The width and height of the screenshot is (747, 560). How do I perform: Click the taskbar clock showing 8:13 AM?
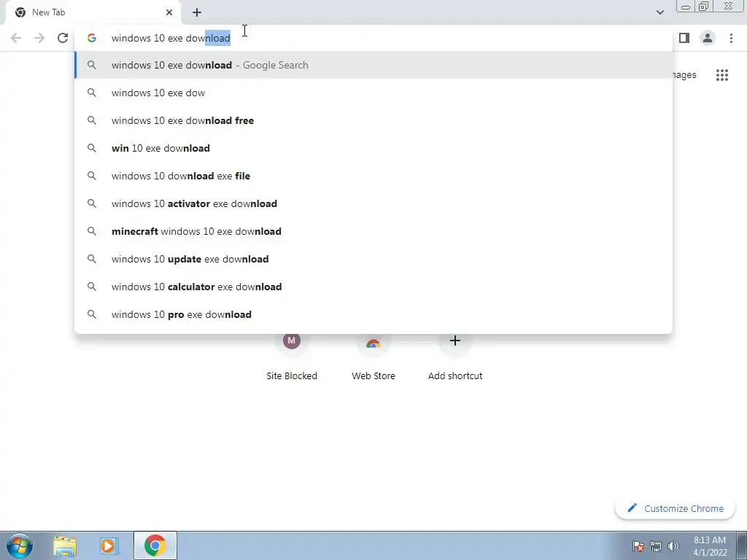[x=710, y=546]
